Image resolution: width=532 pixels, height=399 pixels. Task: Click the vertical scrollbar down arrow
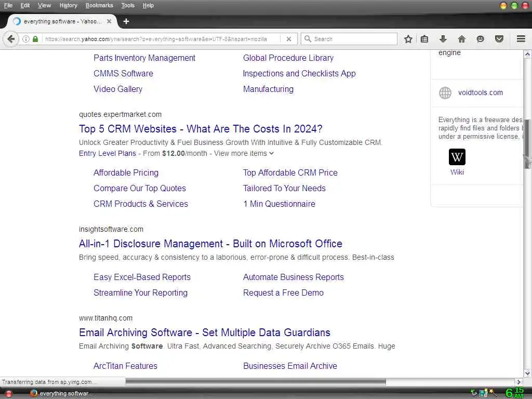point(527,374)
